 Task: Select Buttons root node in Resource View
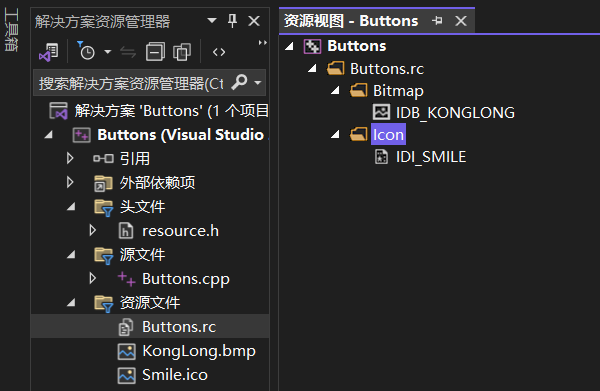(x=357, y=46)
